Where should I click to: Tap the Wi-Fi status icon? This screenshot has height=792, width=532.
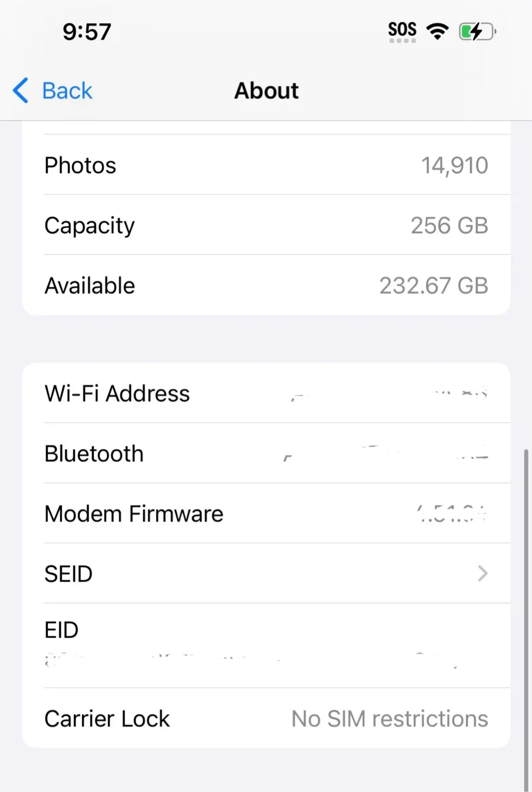(x=438, y=31)
